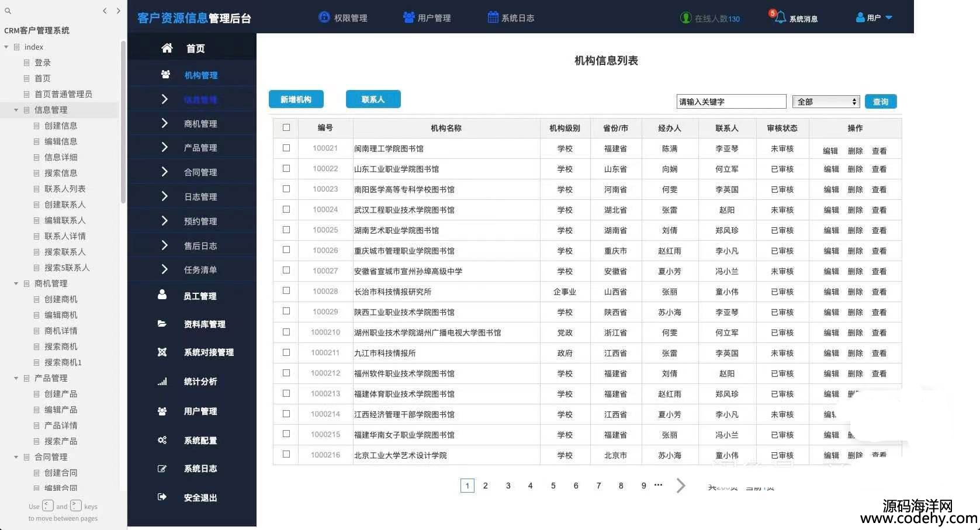Check the row 1000213 checkbox
980x530 pixels.
pyautogui.click(x=286, y=393)
